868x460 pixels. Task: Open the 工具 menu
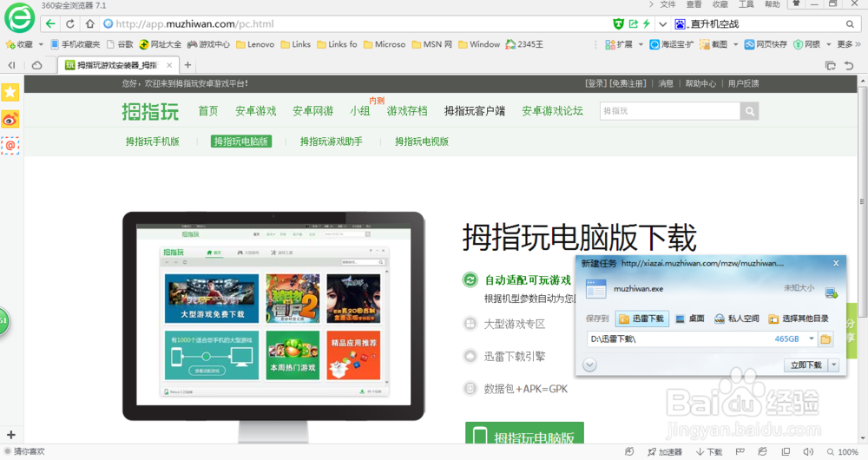coord(746,4)
